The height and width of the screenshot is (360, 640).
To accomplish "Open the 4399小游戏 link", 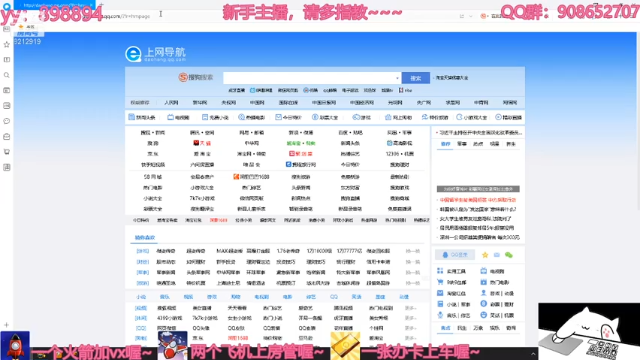I will tap(169, 318).
